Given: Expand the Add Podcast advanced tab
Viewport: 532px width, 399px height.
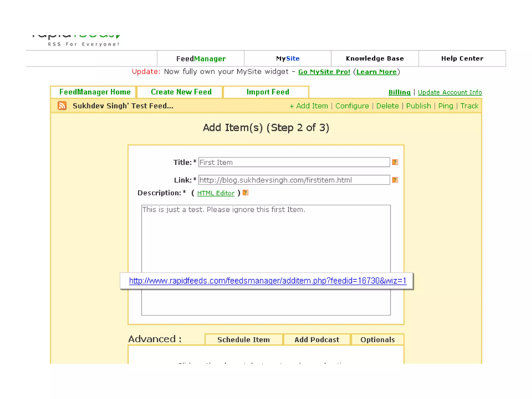Looking at the screenshot, I should [x=317, y=340].
